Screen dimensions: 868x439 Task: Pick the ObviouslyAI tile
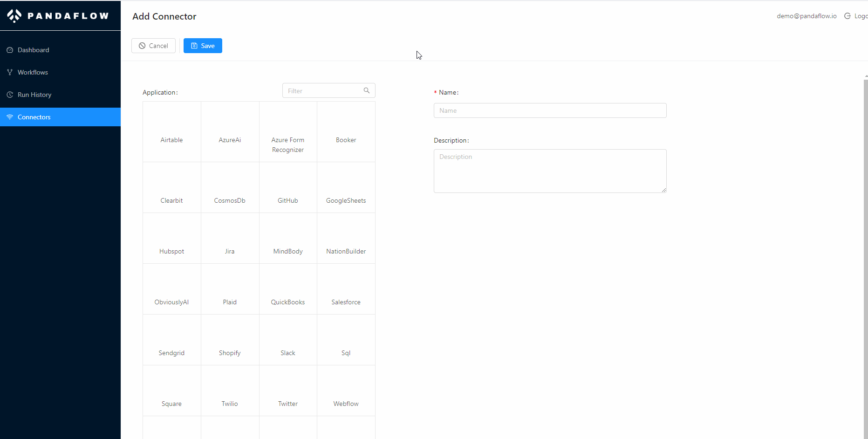point(171,289)
